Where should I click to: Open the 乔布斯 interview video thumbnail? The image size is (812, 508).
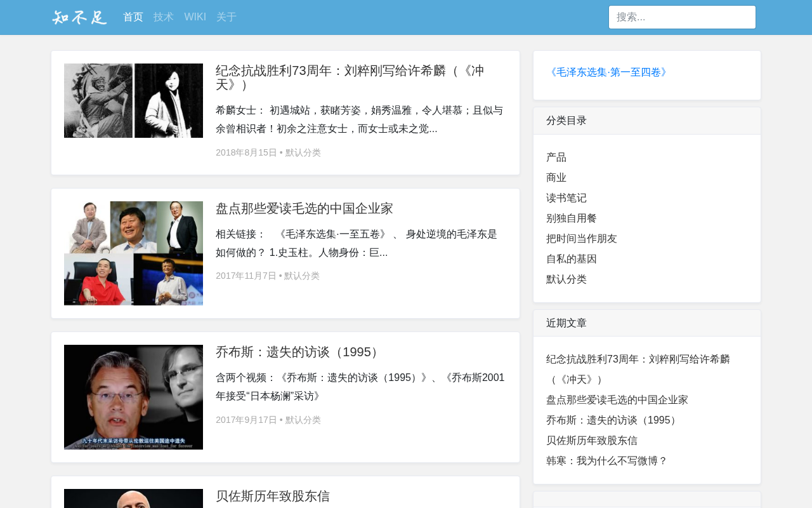point(133,397)
